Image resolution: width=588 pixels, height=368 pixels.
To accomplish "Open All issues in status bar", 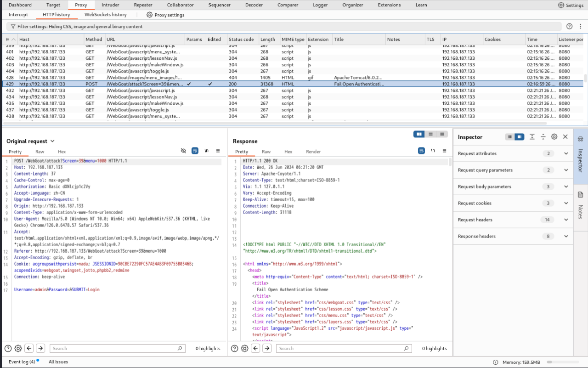I will click(58, 362).
